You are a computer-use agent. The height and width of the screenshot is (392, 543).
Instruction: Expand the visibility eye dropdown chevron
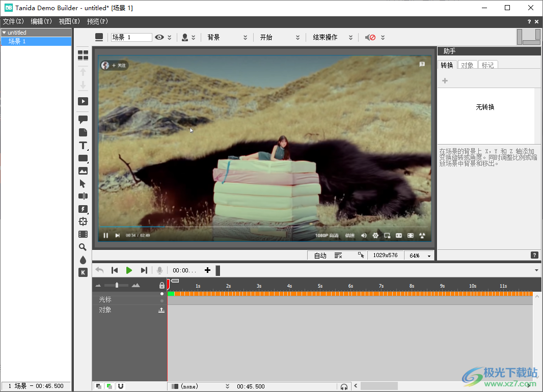click(x=169, y=37)
